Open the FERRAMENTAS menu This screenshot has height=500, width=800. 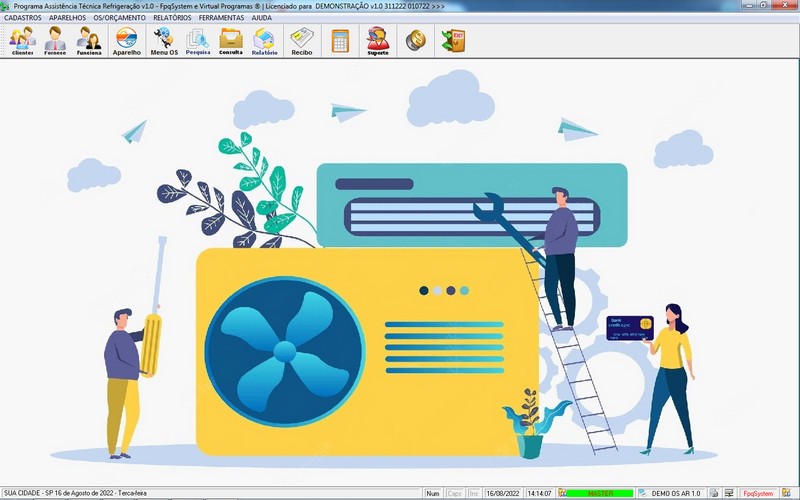tap(220, 18)
